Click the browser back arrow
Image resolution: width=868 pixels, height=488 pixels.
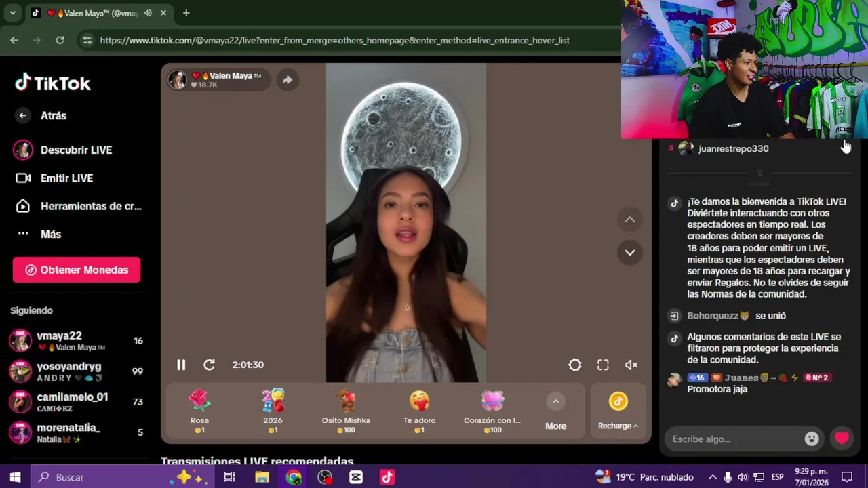(14, 41)
